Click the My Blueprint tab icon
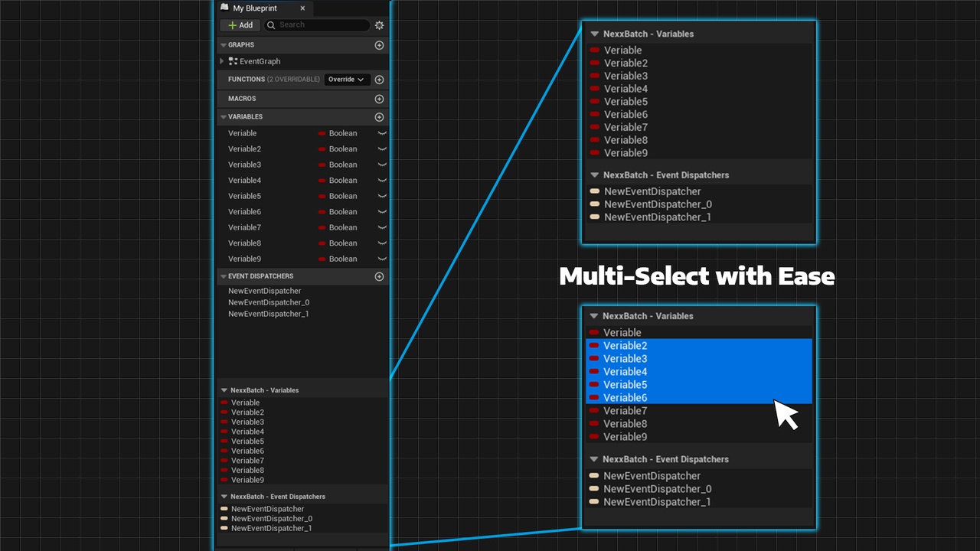 [x=224, y=8]
